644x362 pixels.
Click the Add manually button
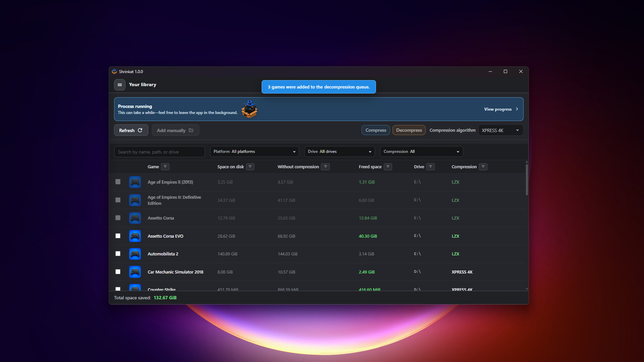pos(175,130)
